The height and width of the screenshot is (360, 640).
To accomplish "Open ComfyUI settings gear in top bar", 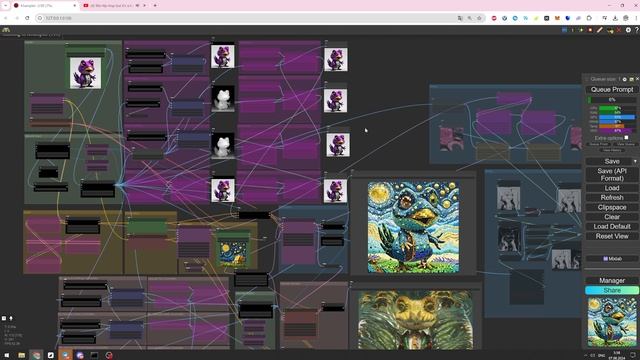I will (x=628, y=30).
